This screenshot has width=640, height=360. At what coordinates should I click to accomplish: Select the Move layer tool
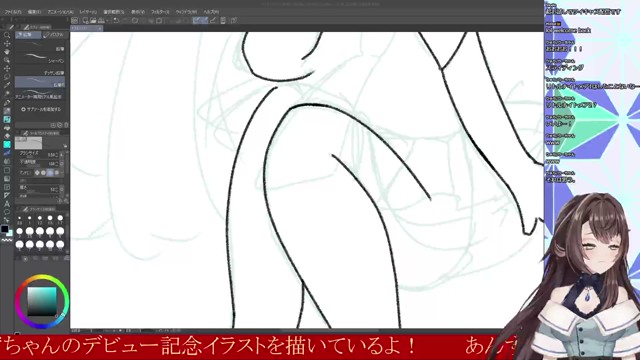point(7,68)
